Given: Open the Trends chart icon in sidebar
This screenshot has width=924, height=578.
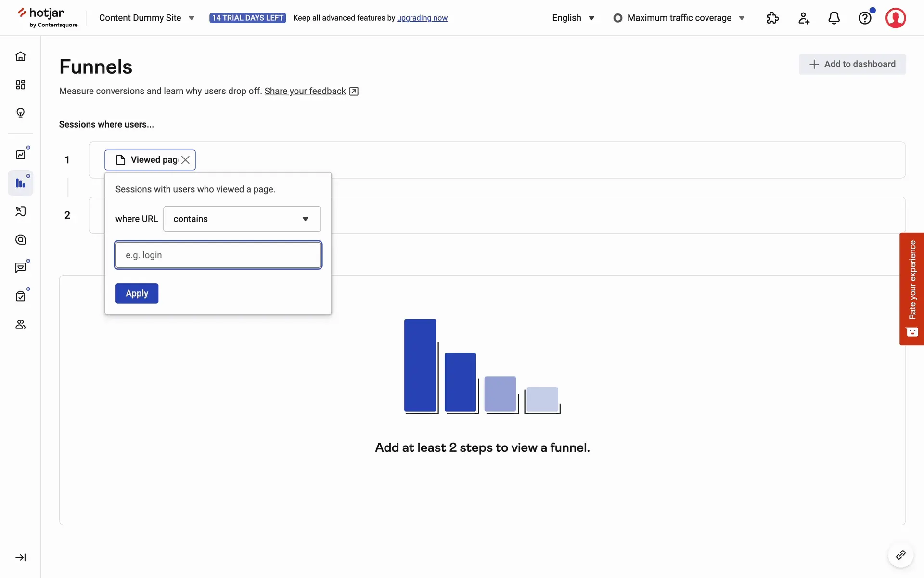Looking at the screenshot, I should click(x=20, y=155).
